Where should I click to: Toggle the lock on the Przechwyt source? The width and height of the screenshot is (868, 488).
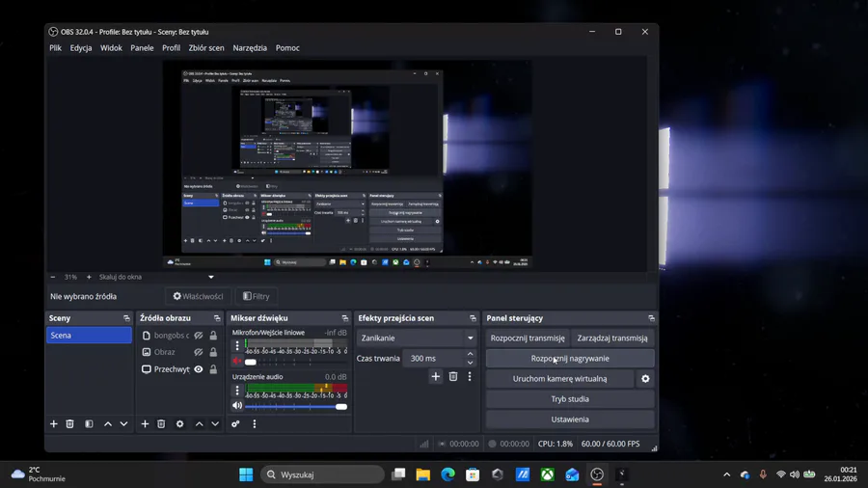(x=213, y=369)
